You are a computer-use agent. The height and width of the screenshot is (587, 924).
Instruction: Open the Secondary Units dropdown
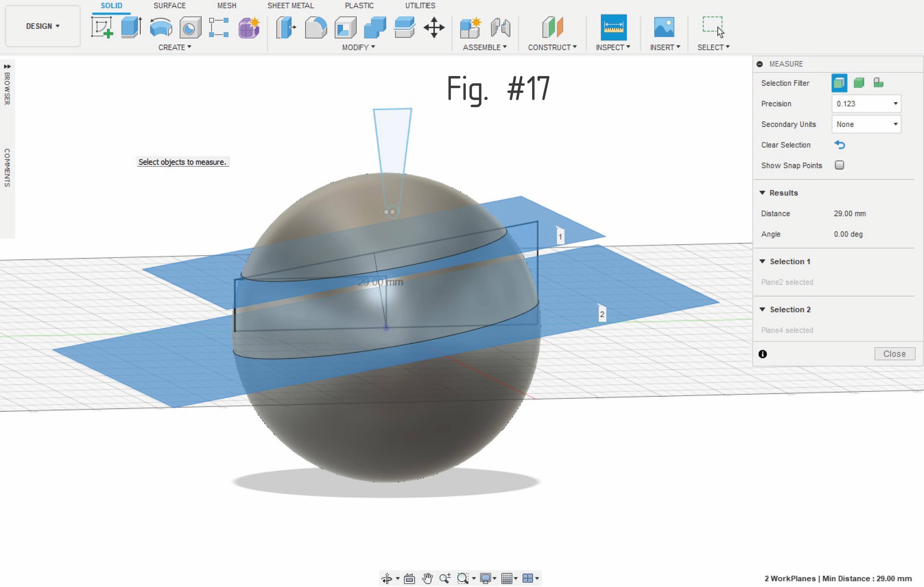[x=866, y=124]
